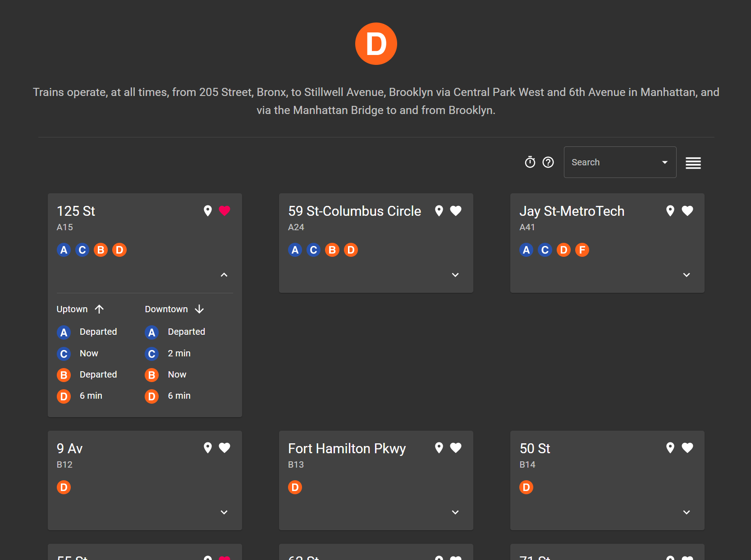This screenshot has width=751, height=560.
Task: Click station code A24
Action: [296, 228]
